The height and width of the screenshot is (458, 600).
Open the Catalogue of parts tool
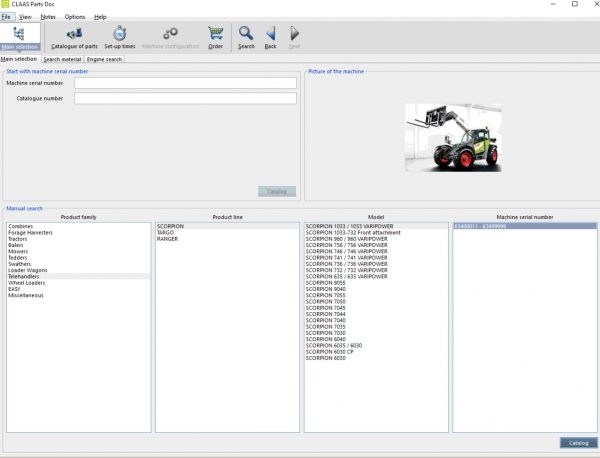pyautogui.click(x=74, y=38)
